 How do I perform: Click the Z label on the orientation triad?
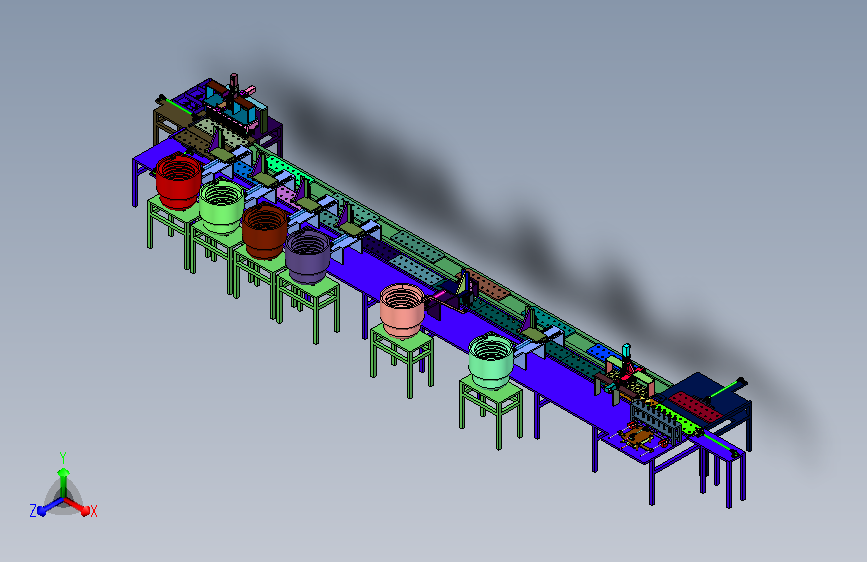point(33,511)
